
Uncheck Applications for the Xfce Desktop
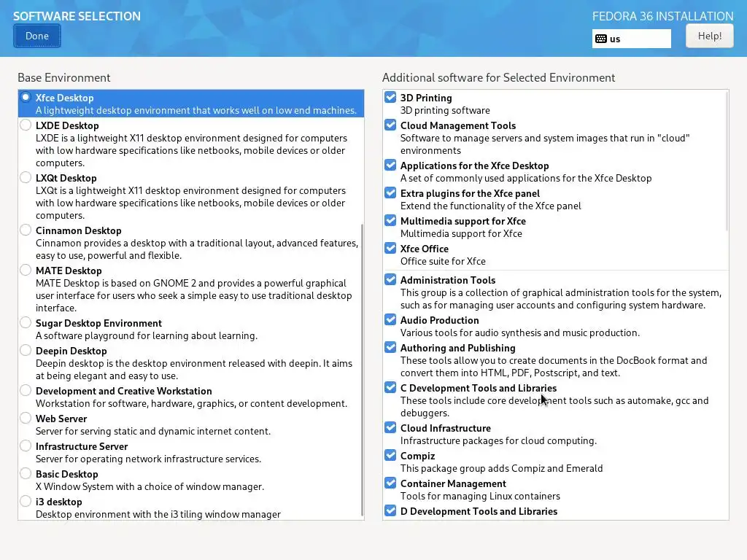[390, 165]
